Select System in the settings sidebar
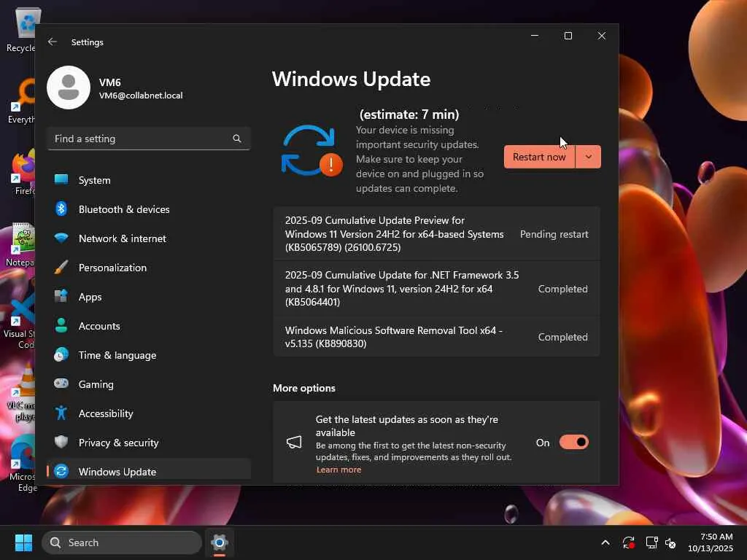 tap(149, 180)
